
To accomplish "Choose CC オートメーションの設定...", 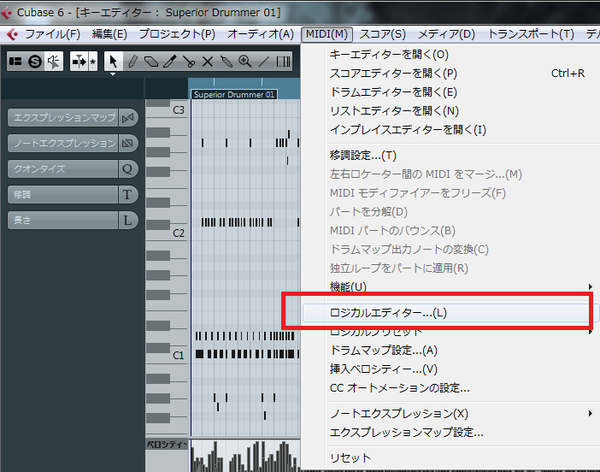I will click(x=451, y=388).
